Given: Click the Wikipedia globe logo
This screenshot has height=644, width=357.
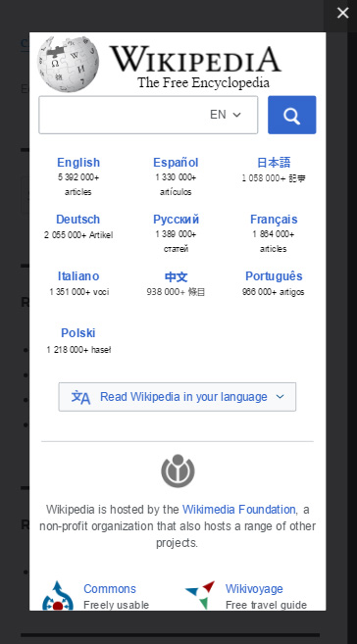Looking at the screenshot, I should click(x=68, y=64).
